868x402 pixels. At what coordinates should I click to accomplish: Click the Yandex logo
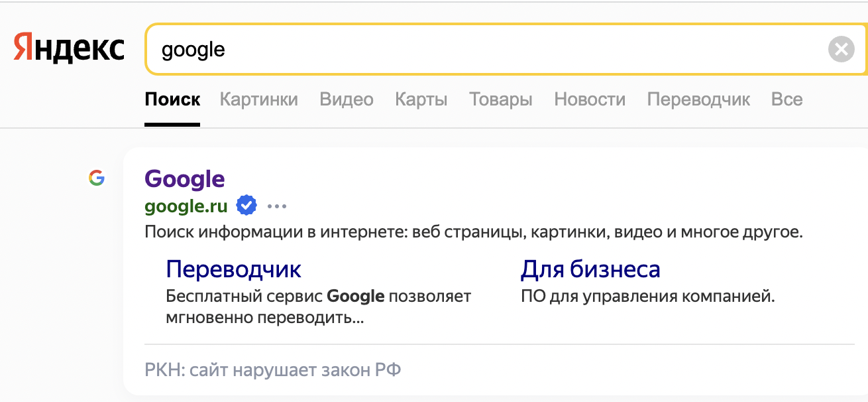pos(69,49)
